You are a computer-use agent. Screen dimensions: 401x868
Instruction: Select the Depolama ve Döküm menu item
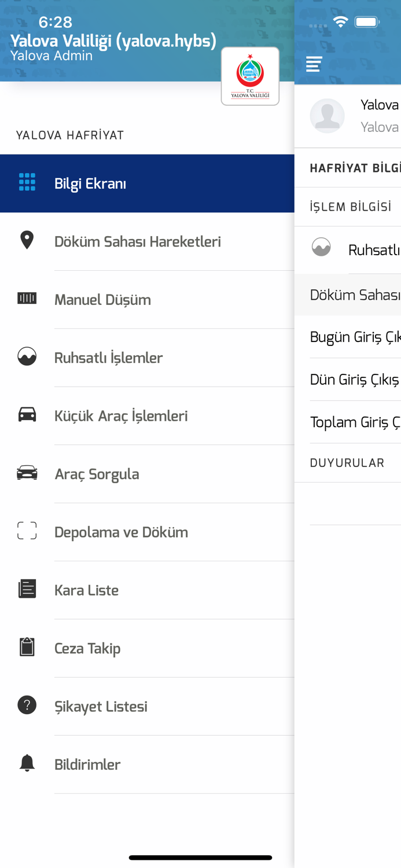click(x=122, y=531)
